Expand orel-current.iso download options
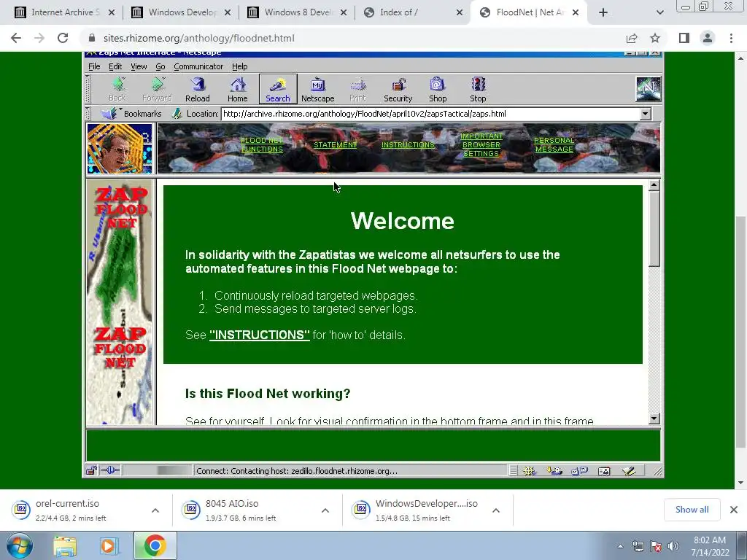 (155, 510)
